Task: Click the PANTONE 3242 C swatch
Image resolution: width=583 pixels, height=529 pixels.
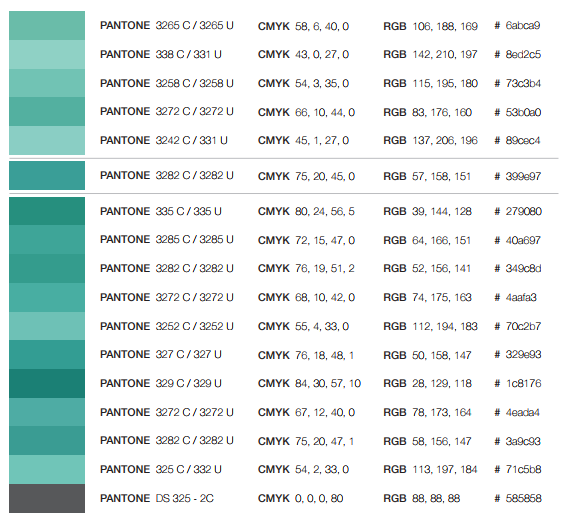Action: 47,140
